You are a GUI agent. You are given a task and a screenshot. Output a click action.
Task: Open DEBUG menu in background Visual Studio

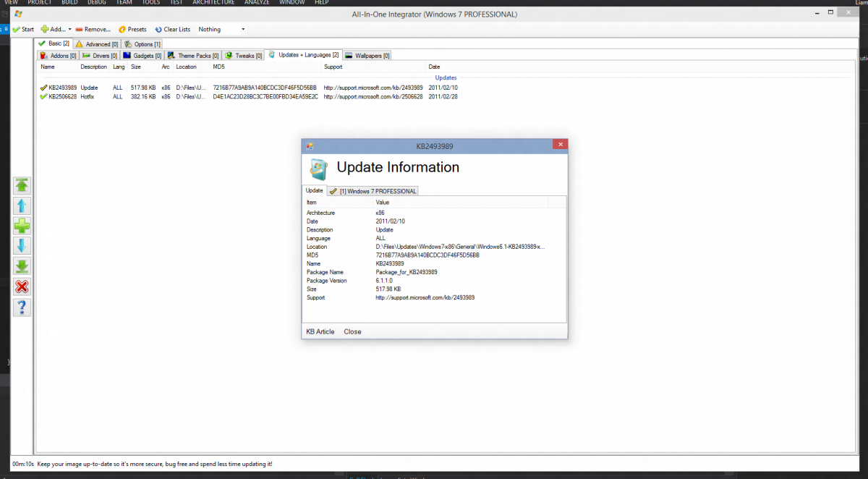pyautogui.click(x=96, y=2)
